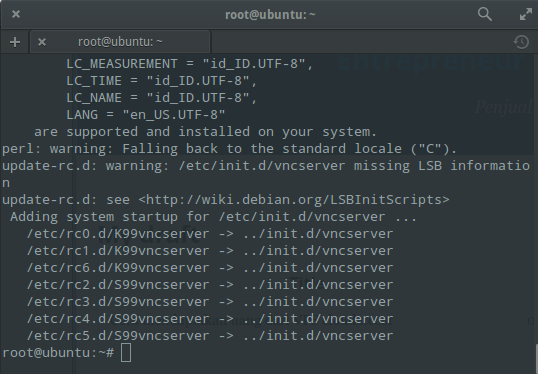Image resolution: width=538 pixels, height=374 pixels.
Task: Click the /etc/rc4.d/S99vncserver line
Action: click(210, 319)
